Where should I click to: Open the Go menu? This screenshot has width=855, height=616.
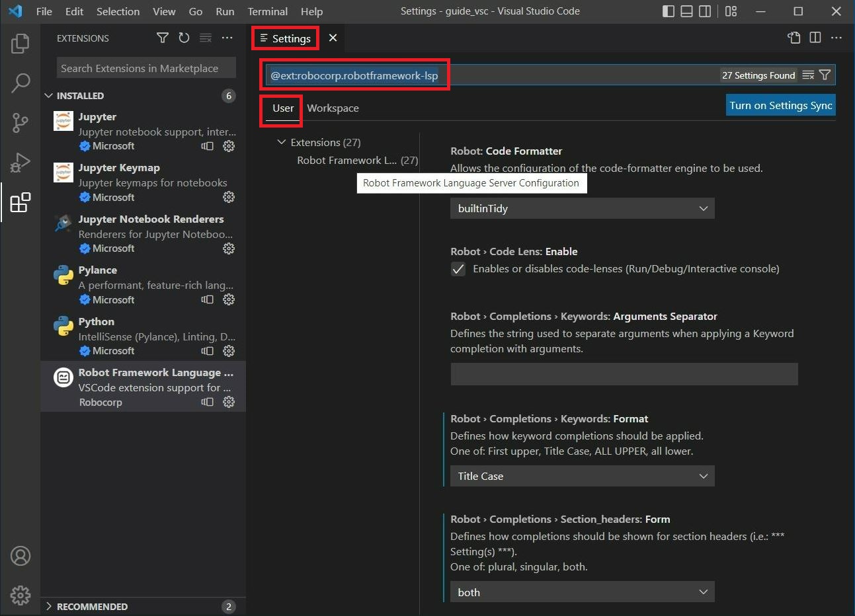point(196,11)
